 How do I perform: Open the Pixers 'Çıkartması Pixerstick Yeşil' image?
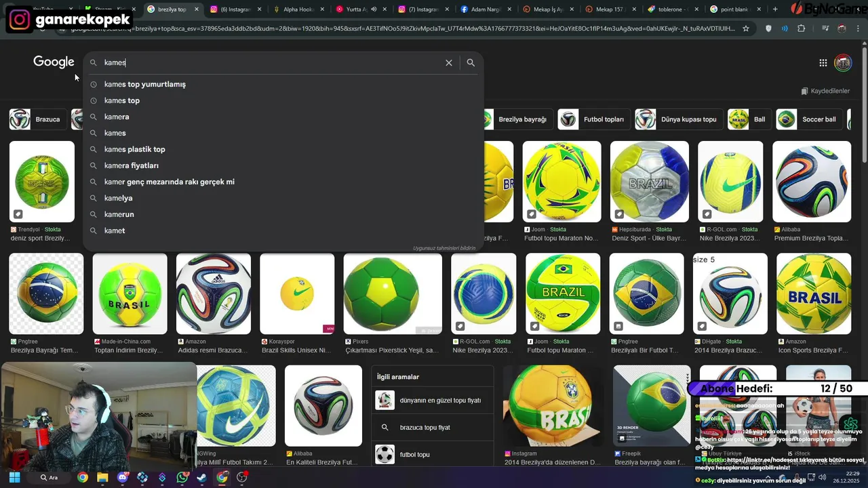(393, 293)
